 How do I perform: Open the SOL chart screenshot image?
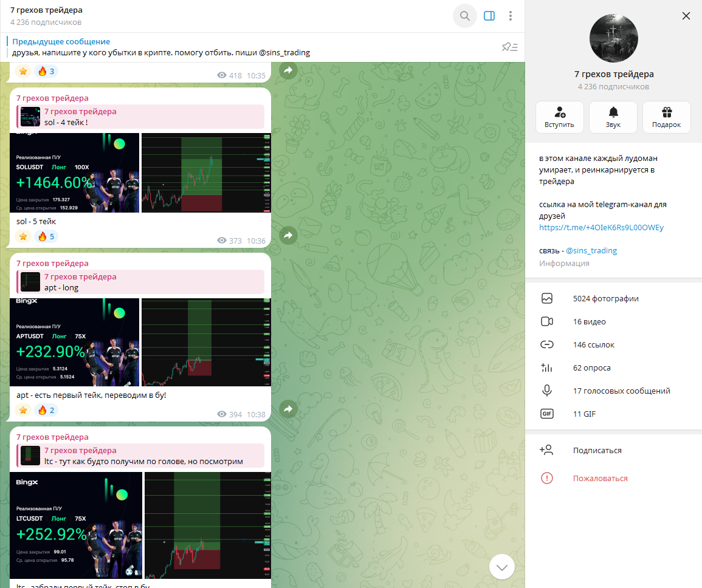pos(206,173)
